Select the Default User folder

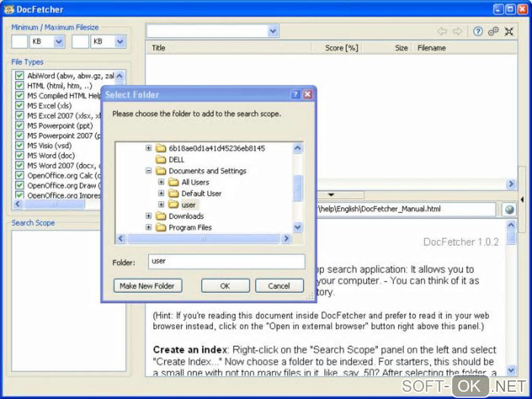pos(201,194)
